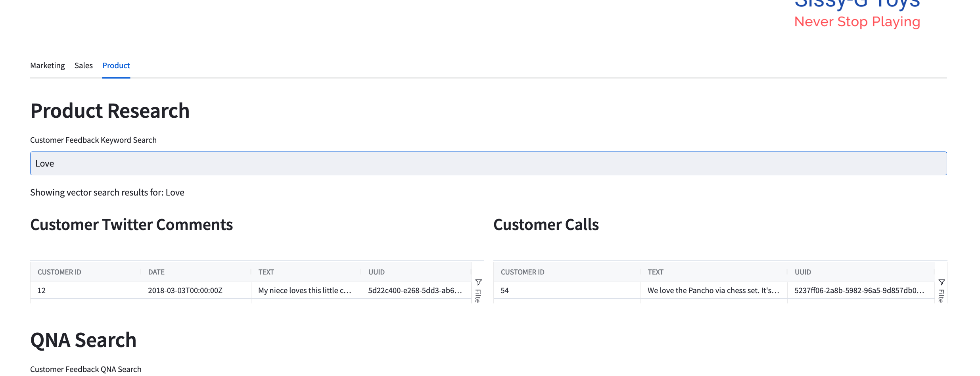This screenshot has height=376, width=980.
Task: Switch to the Sales tab
Action: (83, 65)
